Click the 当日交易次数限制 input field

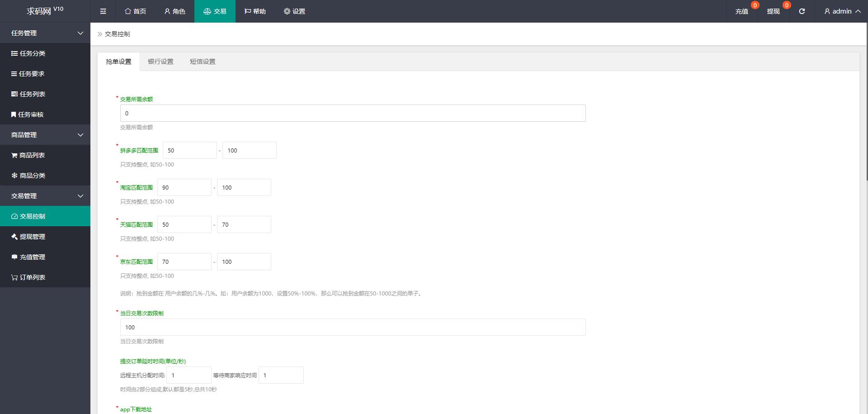click(x=353, y=327)
